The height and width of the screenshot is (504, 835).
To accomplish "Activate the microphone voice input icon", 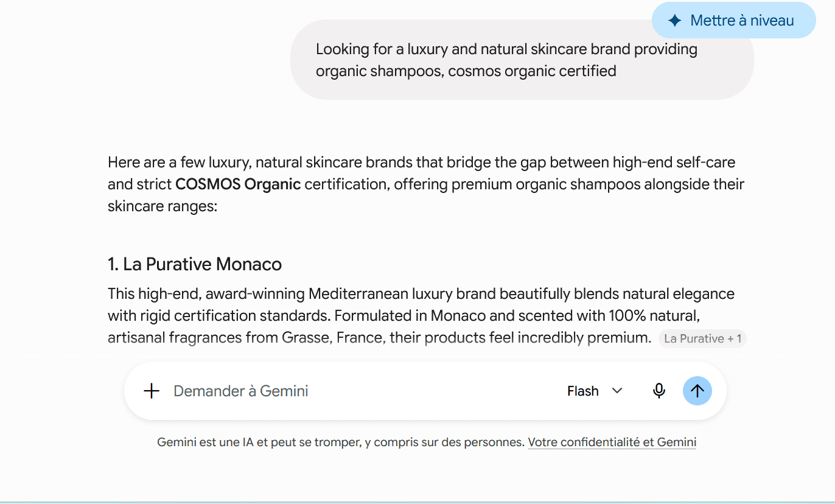I will pyautogui.click(x=659, y=391).
